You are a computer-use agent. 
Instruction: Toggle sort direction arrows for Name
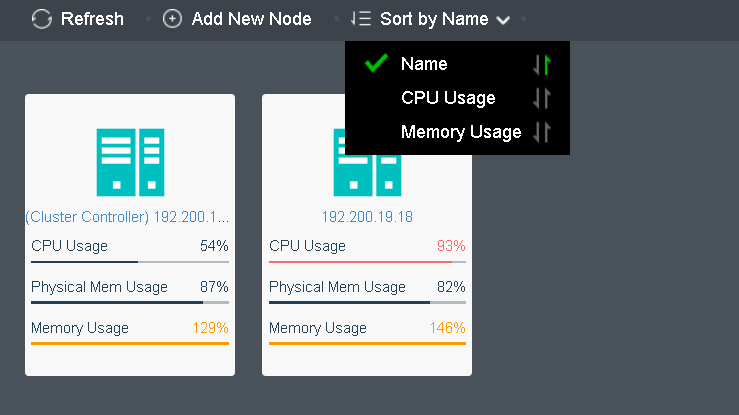pyautogui.click(x=542, y=64)
